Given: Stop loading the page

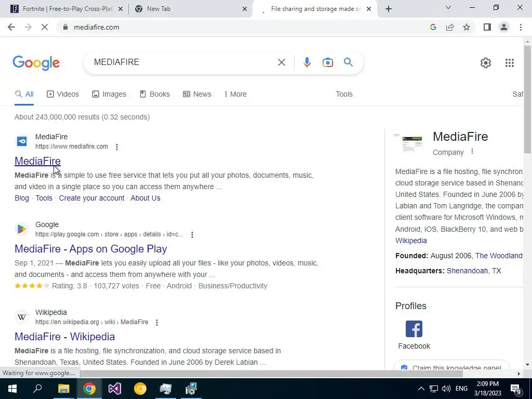Looking at the screenshot, I should 45,27.
